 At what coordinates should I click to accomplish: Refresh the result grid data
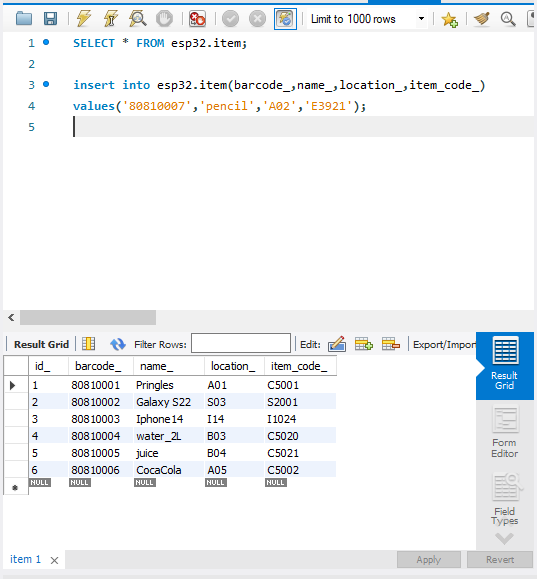117,344
